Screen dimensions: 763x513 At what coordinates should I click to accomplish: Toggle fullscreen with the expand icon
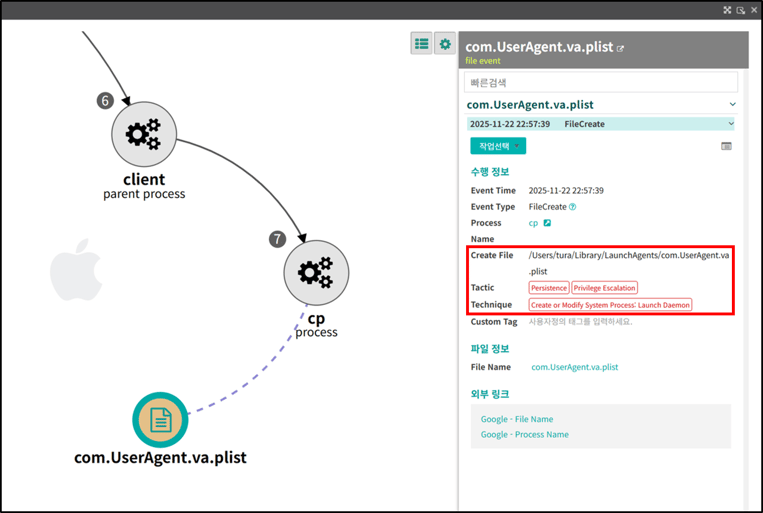click(727, 10)
